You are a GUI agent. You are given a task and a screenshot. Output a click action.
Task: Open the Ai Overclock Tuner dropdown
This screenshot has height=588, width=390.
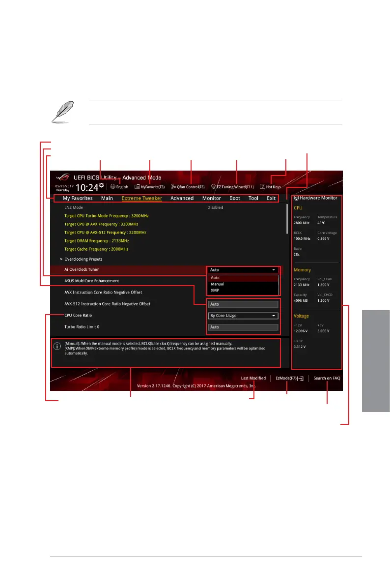click(243, 270)
